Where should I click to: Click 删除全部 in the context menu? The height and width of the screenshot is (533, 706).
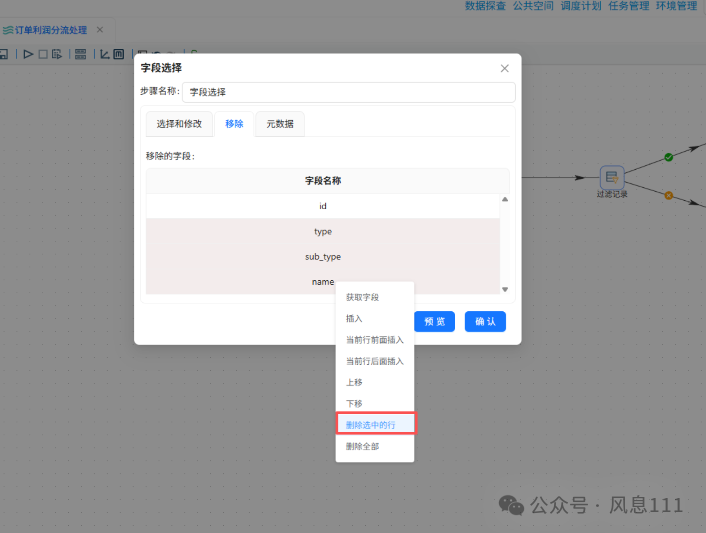click(x=375, y=447)
